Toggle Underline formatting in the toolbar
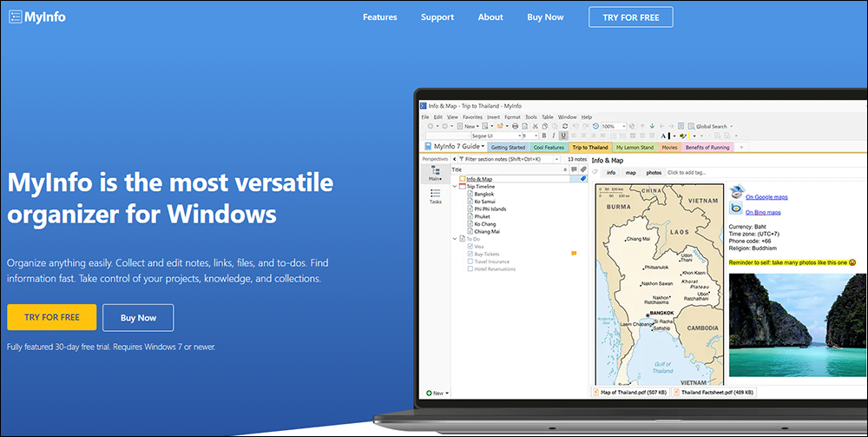Viewport: 868px width, 437px height. (563, 136)
